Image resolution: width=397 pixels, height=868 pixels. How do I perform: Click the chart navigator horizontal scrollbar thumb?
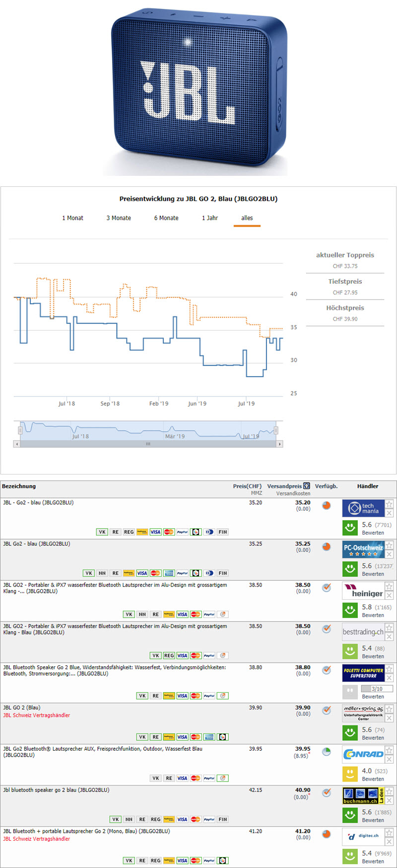(x=148, y=444)
